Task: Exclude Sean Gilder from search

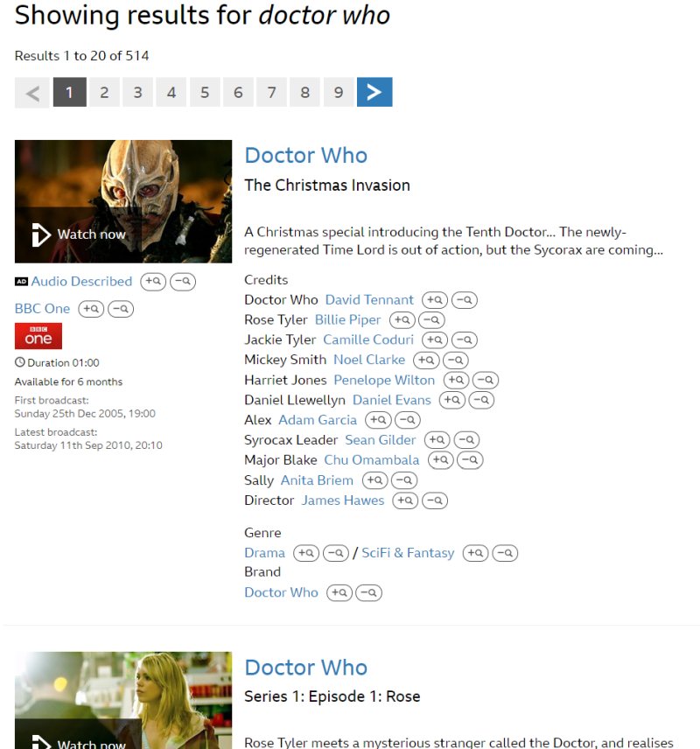Action: (466, 440)
